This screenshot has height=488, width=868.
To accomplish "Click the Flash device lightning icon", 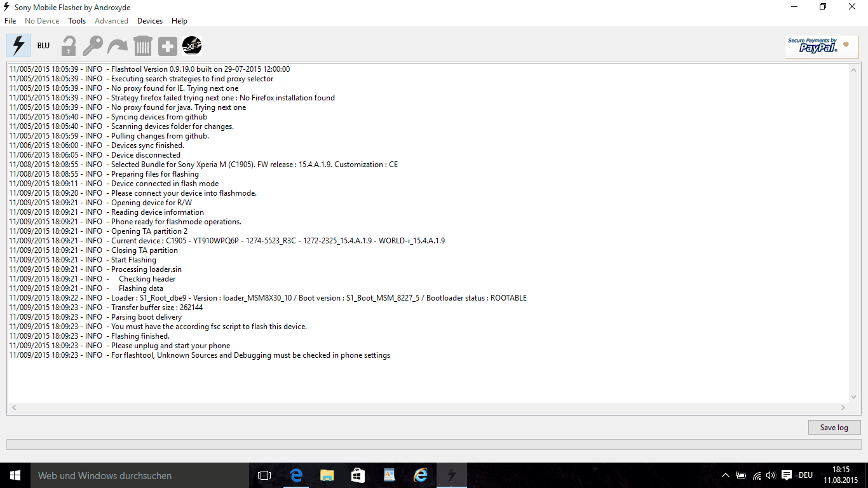I will 18,46.
